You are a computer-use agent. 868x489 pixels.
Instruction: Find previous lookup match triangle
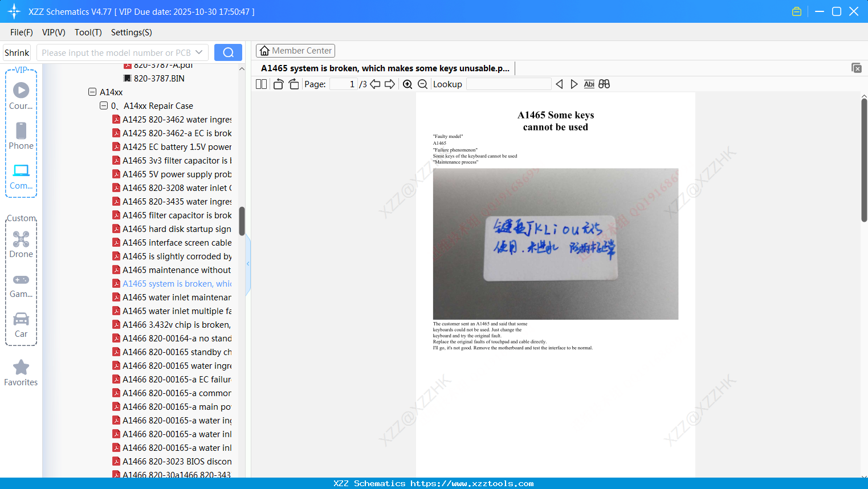pyautogui.click(x=559, y=84)
